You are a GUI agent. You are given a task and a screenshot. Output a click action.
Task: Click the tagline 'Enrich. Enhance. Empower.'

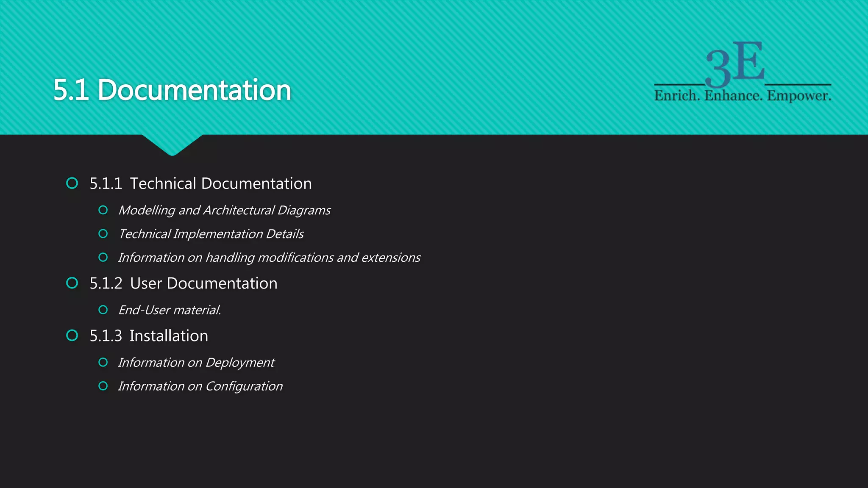743,96
